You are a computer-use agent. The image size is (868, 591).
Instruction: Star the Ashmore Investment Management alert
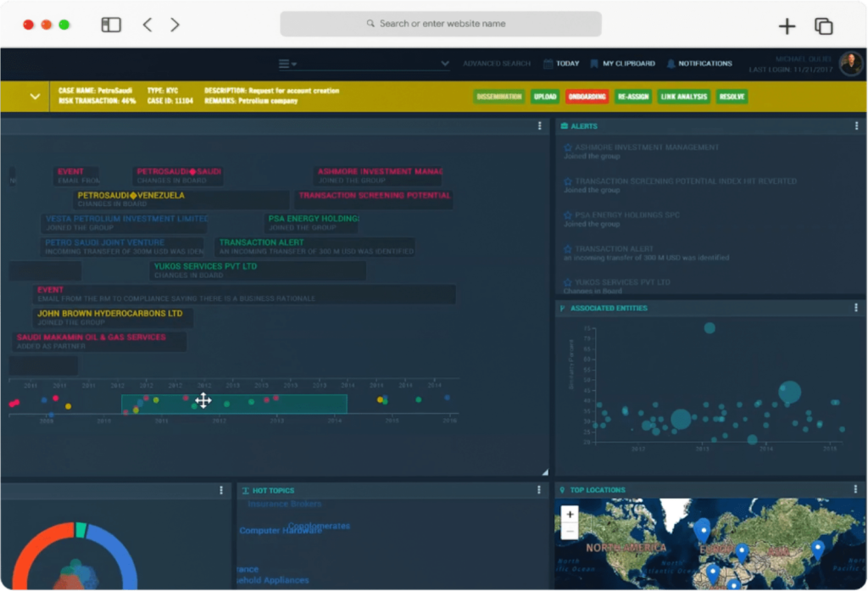click(567, 148)
